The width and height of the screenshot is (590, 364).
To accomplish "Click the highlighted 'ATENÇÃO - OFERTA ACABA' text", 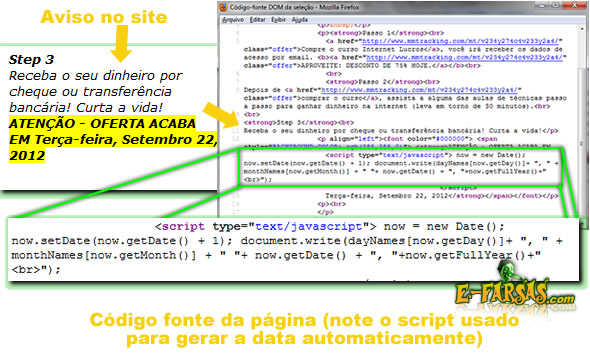I will coord(102,123).
